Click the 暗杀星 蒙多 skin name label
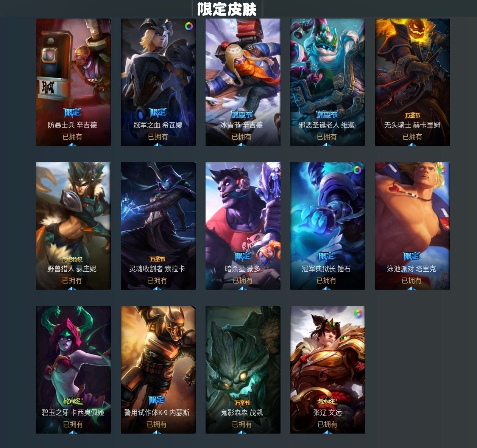 click(242, 269)
